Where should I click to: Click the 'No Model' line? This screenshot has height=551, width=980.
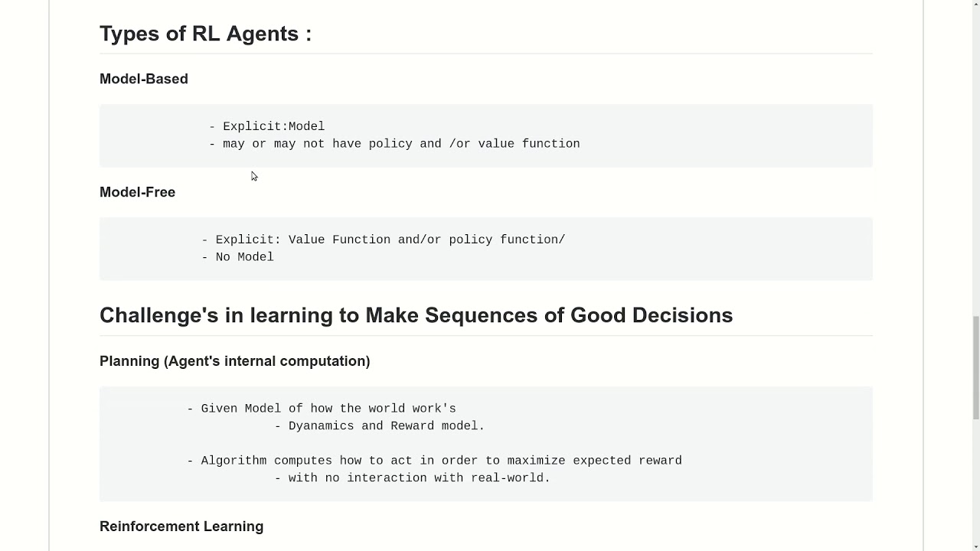point(237,257)
